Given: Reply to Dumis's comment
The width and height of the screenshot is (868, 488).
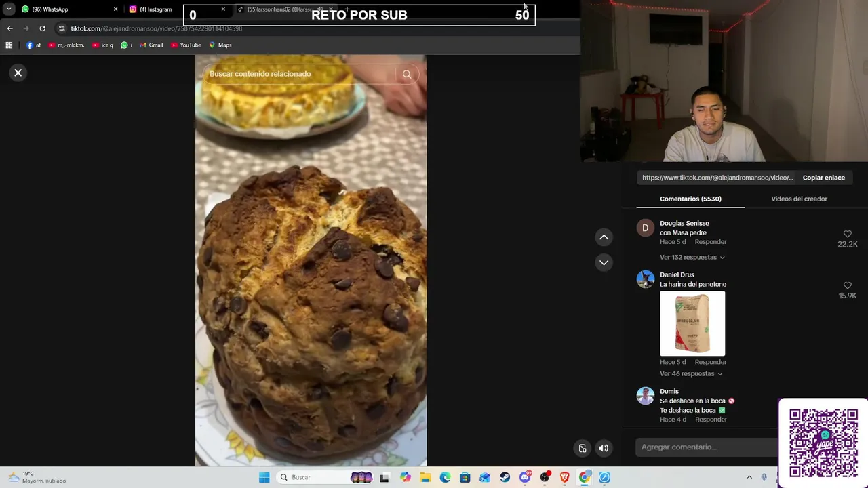Looking at the screenshot, I should pyautogui.click(x=711, y=420).
